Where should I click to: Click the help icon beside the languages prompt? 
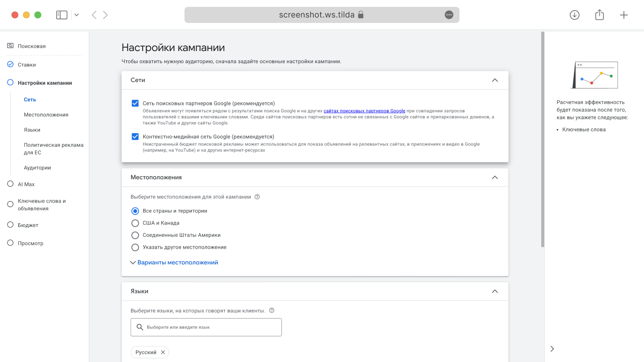pyautogui.click(x=272, y=311)
